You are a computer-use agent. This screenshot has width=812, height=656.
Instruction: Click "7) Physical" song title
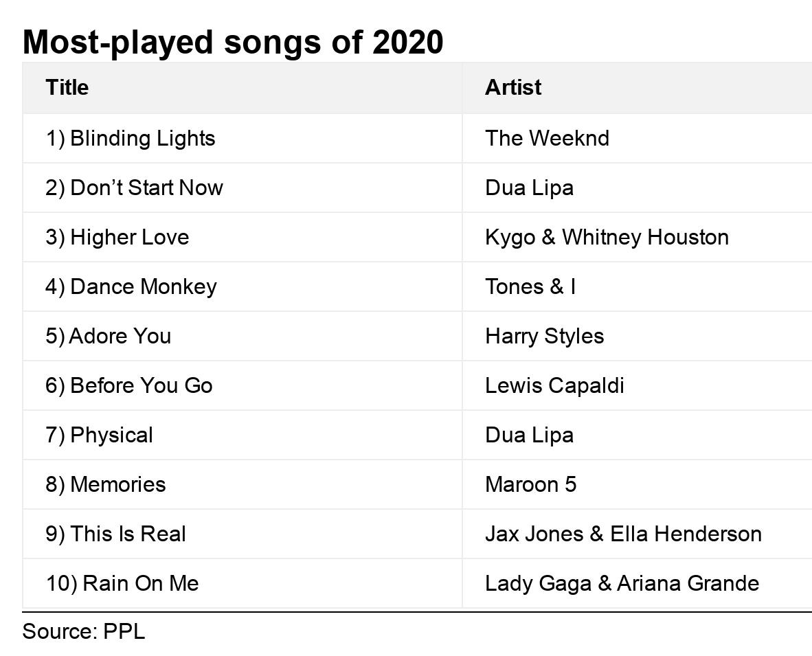click(x=100, y=435)
